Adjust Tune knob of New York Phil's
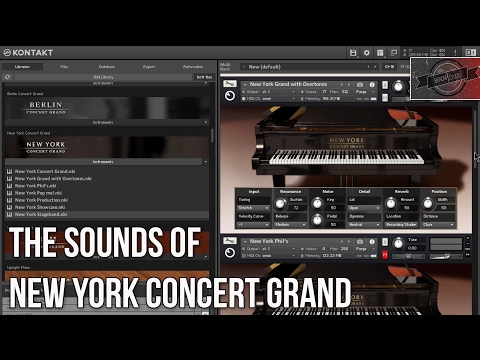The height and width of the screenshot is (360, 480). [x=398, y=244]
